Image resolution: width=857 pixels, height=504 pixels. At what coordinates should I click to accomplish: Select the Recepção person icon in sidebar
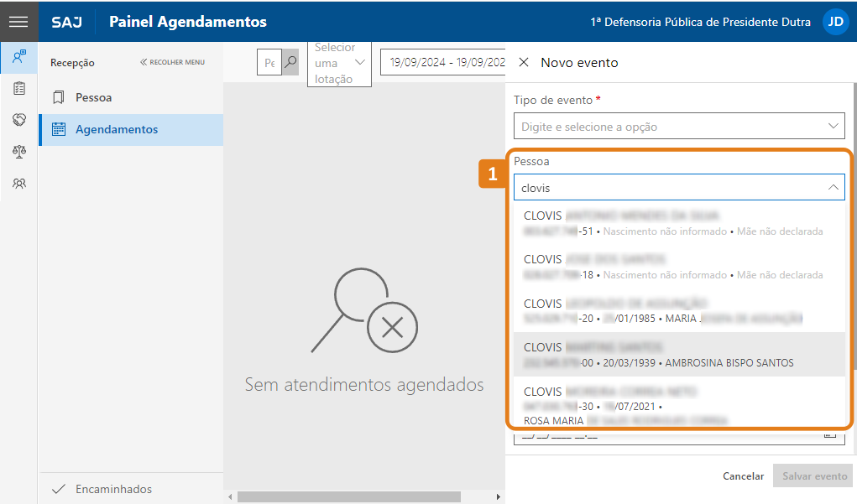coord(19,57)
